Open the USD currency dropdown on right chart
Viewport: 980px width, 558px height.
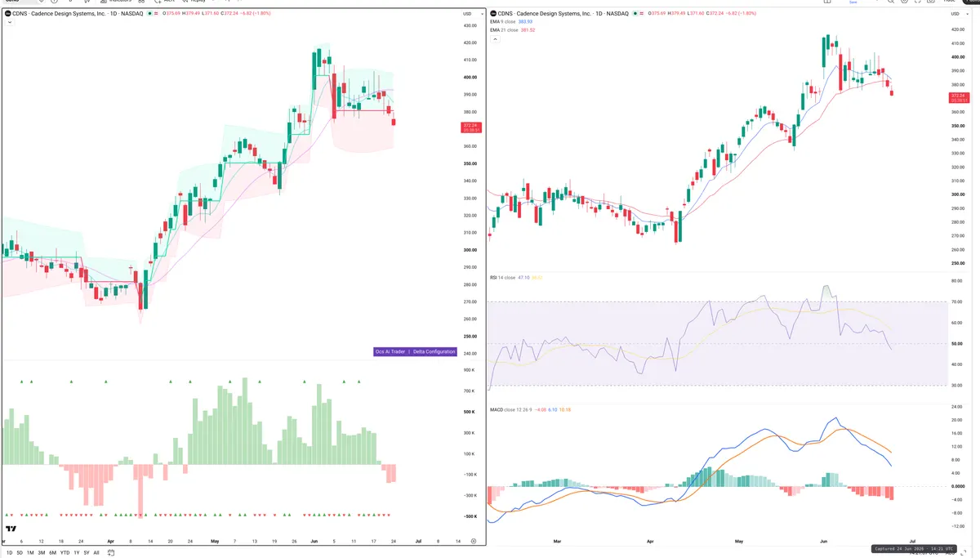(958, 14)
